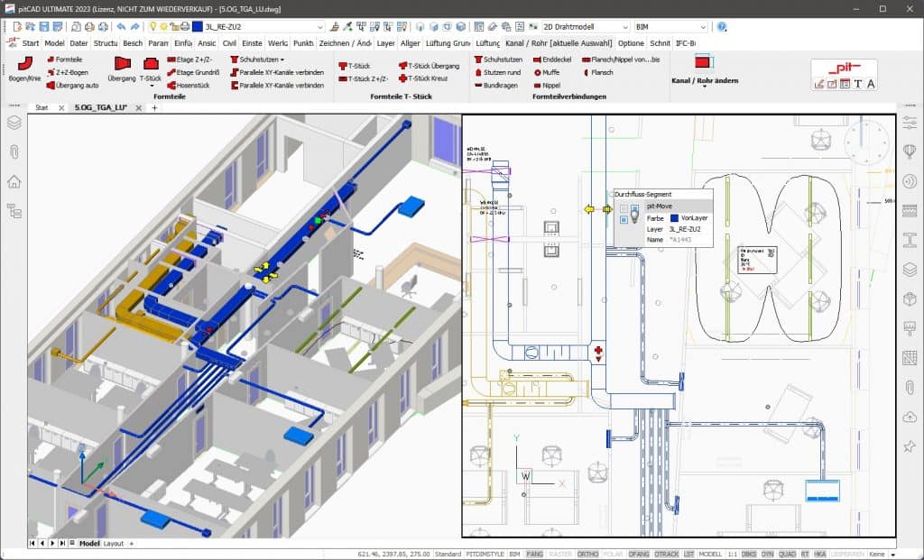Select Stutzen rund
The height and width of the screenshot is (560, 924).
498,72
